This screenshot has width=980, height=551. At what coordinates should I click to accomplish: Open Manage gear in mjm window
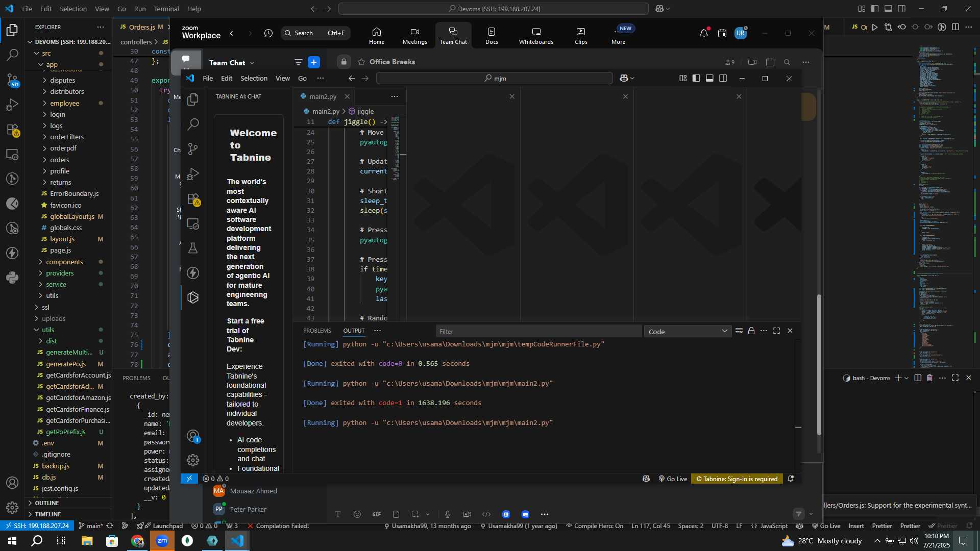(193, 460)
